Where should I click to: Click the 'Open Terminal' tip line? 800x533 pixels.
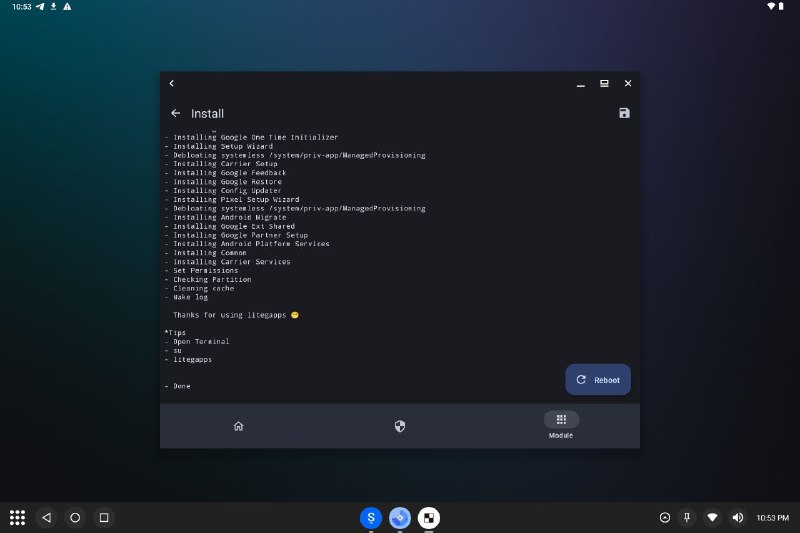pos(197,342)
